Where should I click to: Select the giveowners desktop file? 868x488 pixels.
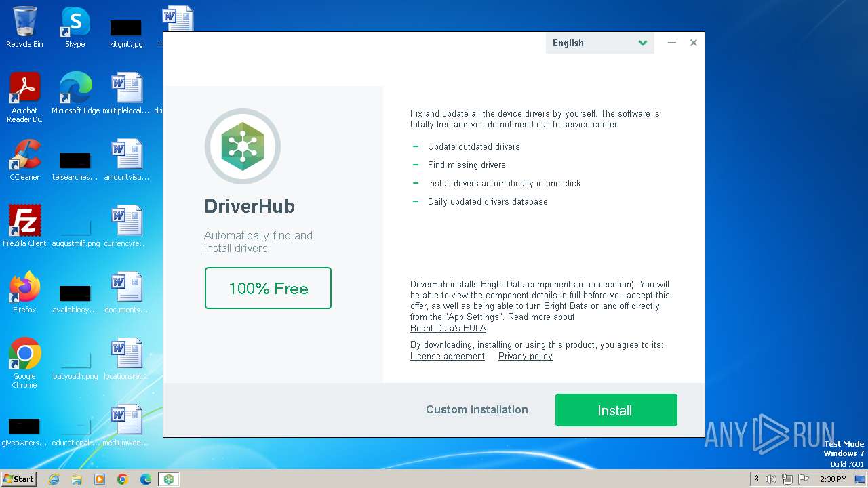click(x=24, y=431)
